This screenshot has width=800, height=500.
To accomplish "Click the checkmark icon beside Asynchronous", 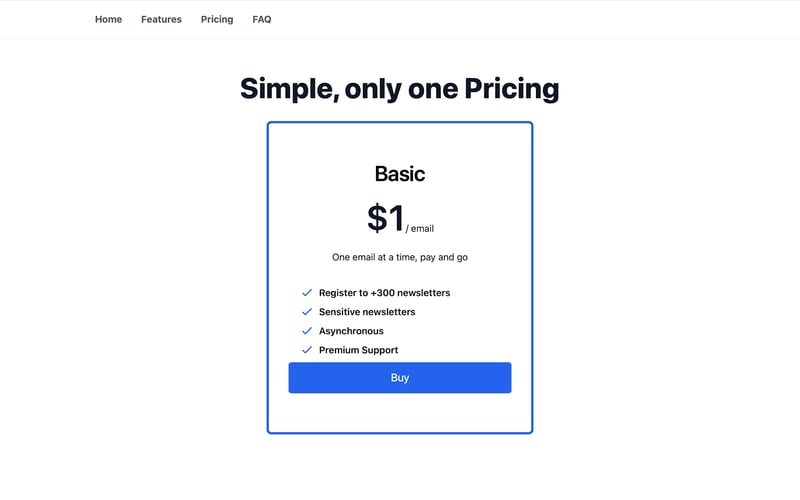I will (307, 331).
